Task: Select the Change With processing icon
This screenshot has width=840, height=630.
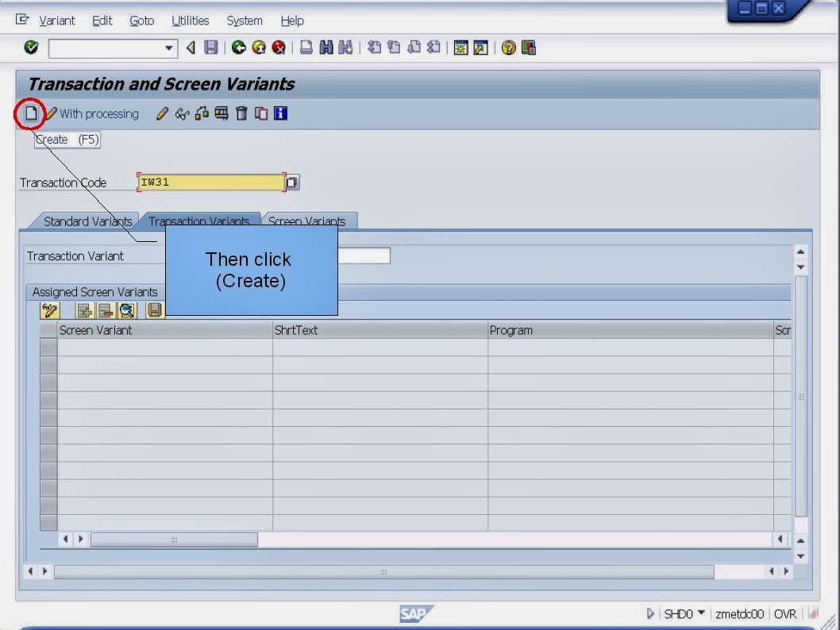Action: [x=49, y=113]
